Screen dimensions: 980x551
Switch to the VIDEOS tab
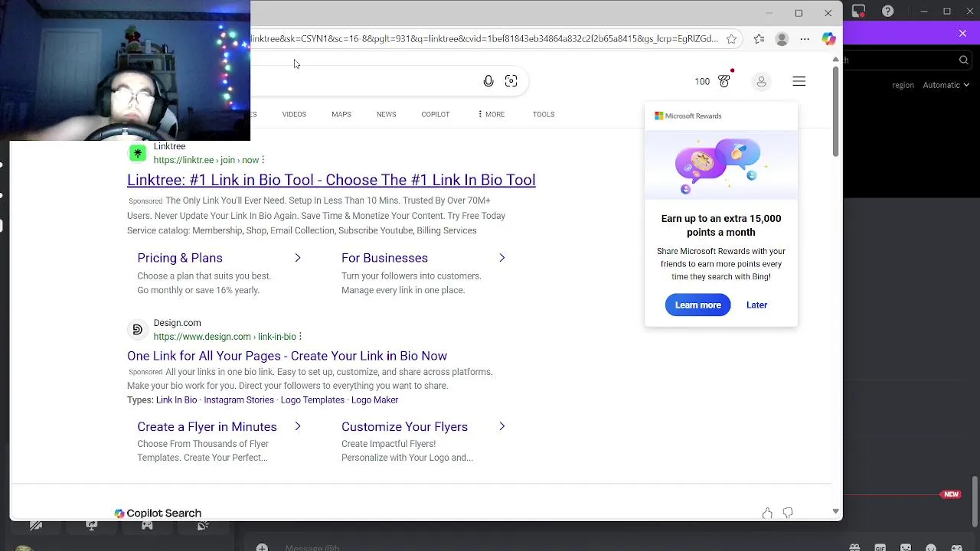(x=294, y=114)
